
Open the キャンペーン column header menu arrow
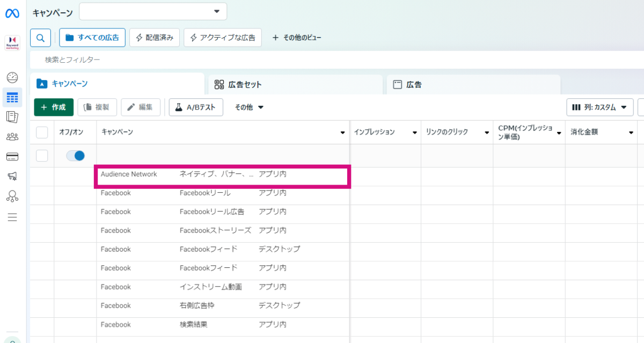342,133
